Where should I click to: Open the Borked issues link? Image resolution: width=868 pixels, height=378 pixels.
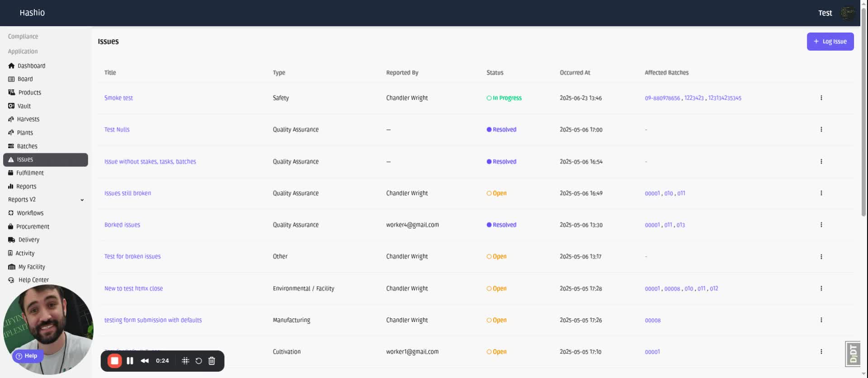[122, 225]
